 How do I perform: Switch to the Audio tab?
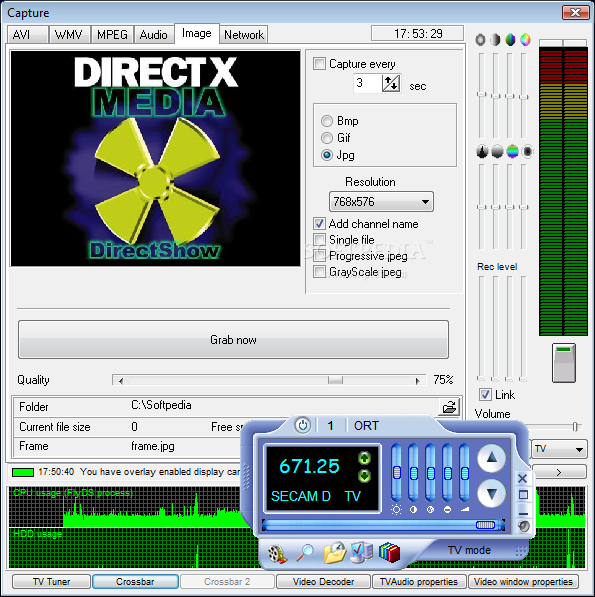[154, 35]
